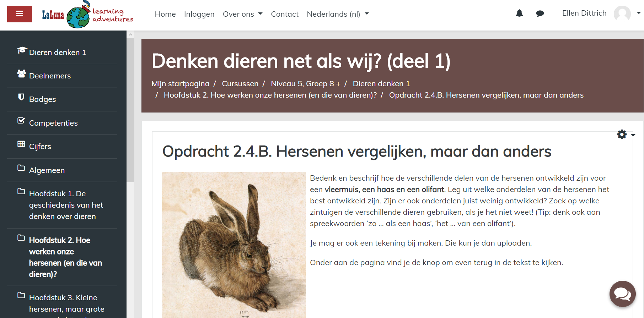Click the Opdracht 2.4.B breadcrumb link
Screen dimensions: 644x318
(486, 95)
